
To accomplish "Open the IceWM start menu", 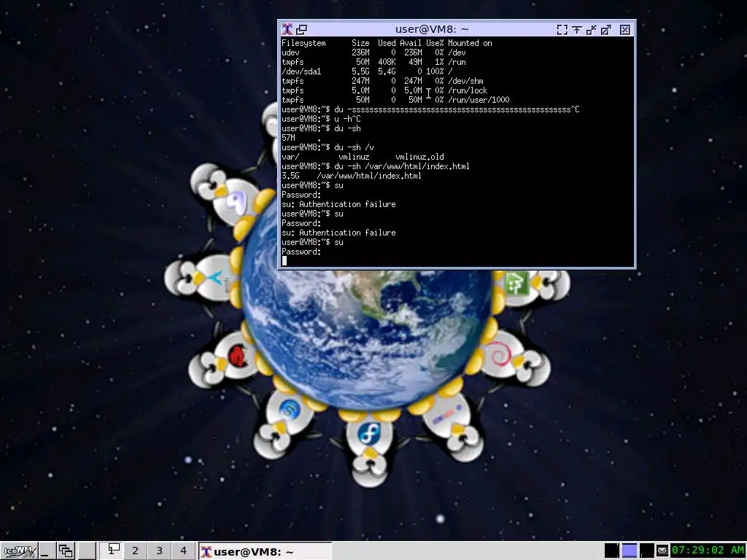I will (x=18, y=551).
